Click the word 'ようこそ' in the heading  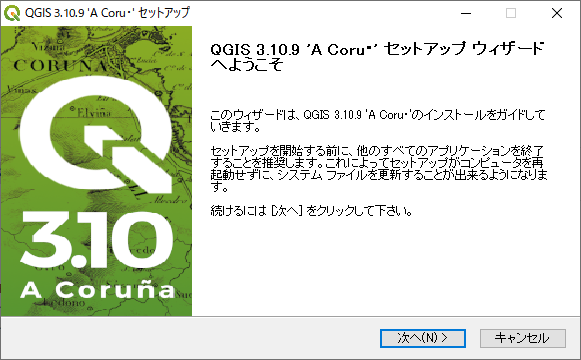(x=247, y=65)
